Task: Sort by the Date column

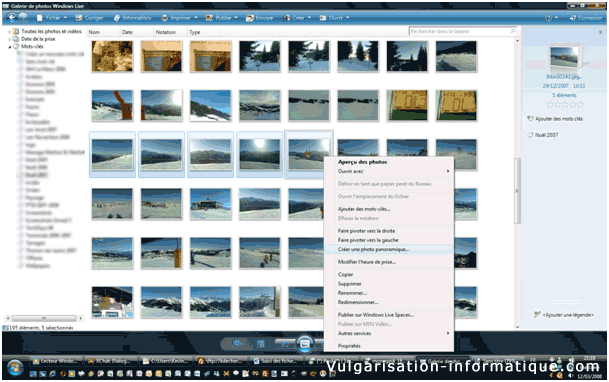Action: tap(136, 32)
